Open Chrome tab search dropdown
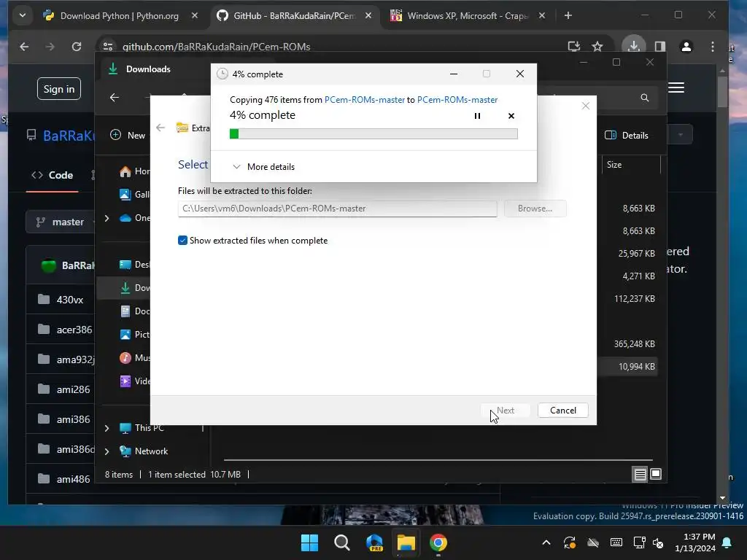 click(x=23, y=16)
